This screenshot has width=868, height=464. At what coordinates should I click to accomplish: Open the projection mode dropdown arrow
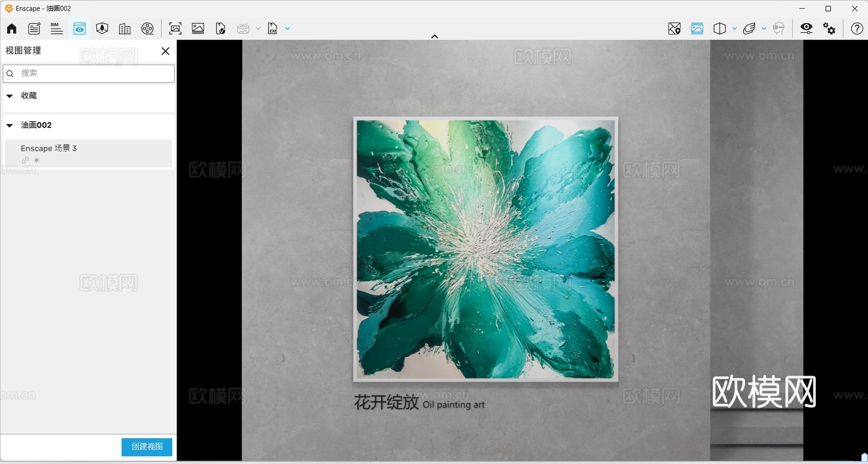734,28
